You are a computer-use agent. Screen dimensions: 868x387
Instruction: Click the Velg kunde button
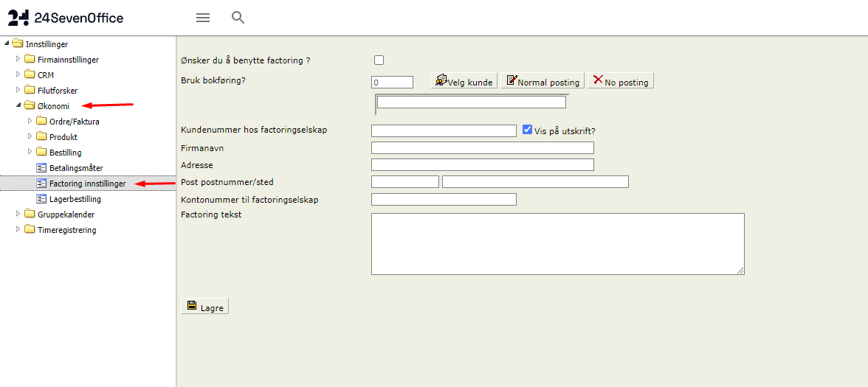(x=464, y=81)
